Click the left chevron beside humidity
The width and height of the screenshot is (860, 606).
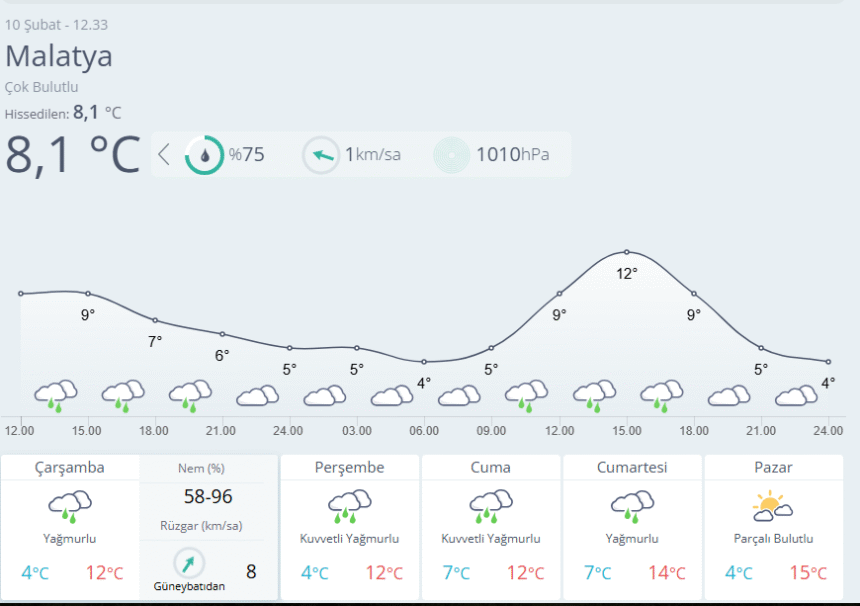point(165,155)
